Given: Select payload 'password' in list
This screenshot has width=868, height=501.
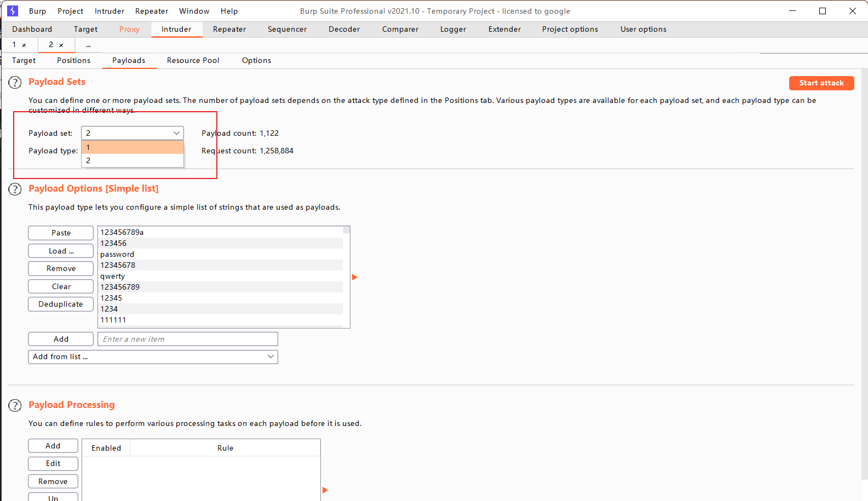Looking at the screenshot, I should [221, 254].
